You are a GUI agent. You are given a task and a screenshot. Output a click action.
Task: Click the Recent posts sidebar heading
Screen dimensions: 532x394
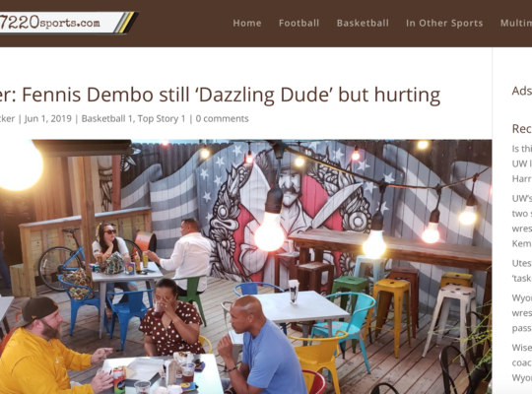522,129
